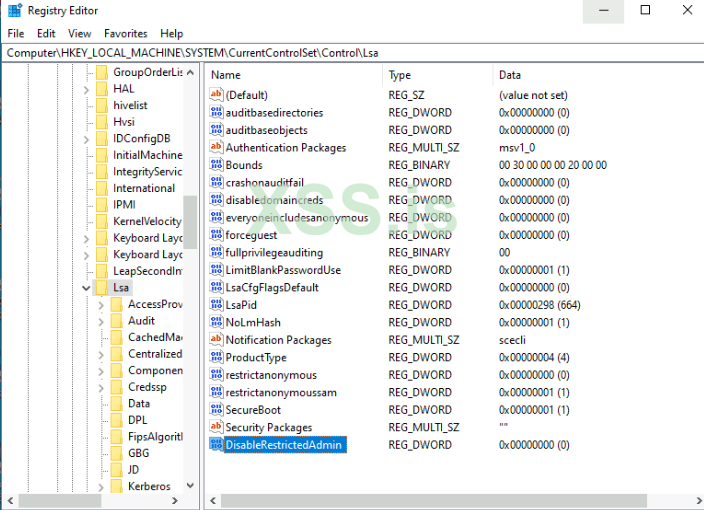Click the crashonauditfail value icon
The height and width of the screenshot is (510, 704).
click(216, 182)
